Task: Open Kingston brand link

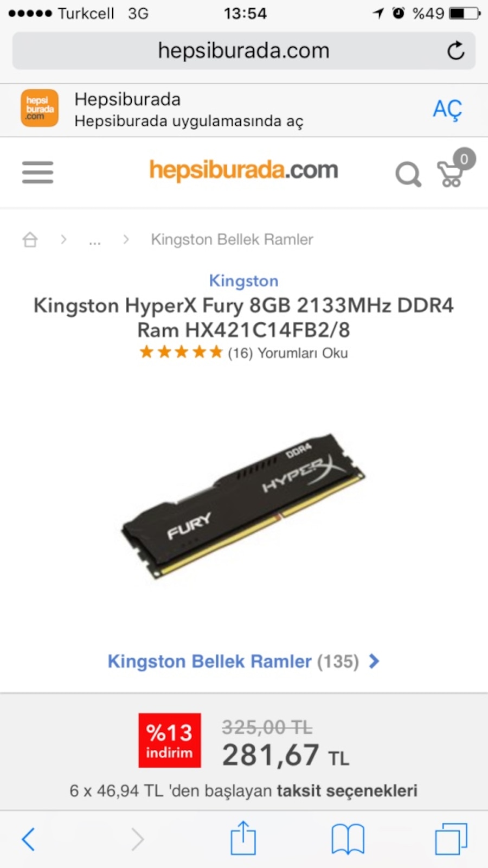Action: click(244, 280)
